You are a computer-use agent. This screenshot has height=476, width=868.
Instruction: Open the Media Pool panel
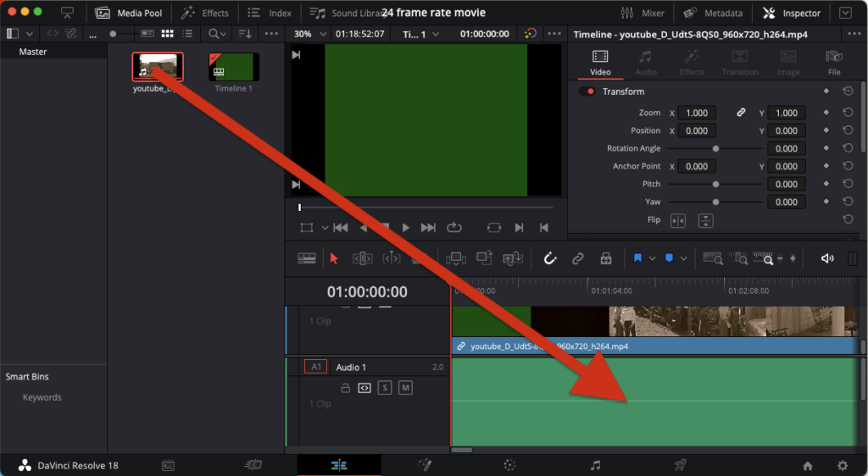[x=128, y=13]
